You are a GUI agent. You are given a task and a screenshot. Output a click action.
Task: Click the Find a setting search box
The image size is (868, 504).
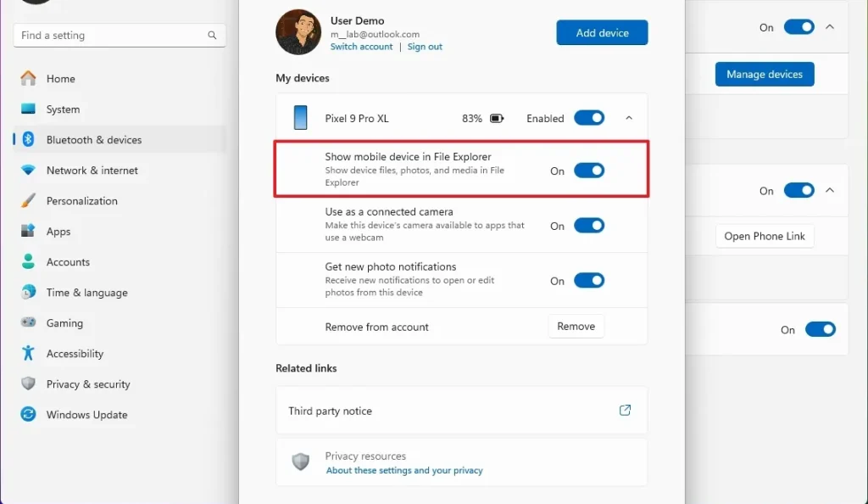pyautogui.click(x=120, y=35)
